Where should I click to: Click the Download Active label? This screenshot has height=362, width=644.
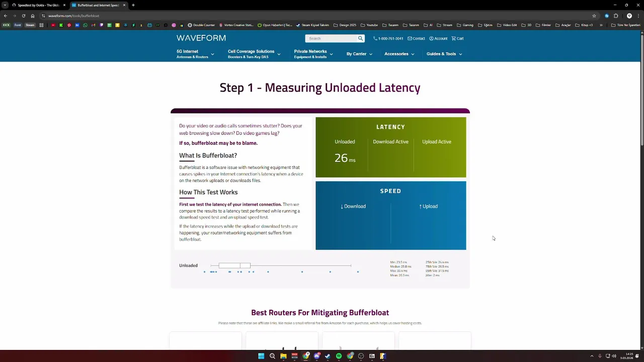tap(390, 142)
